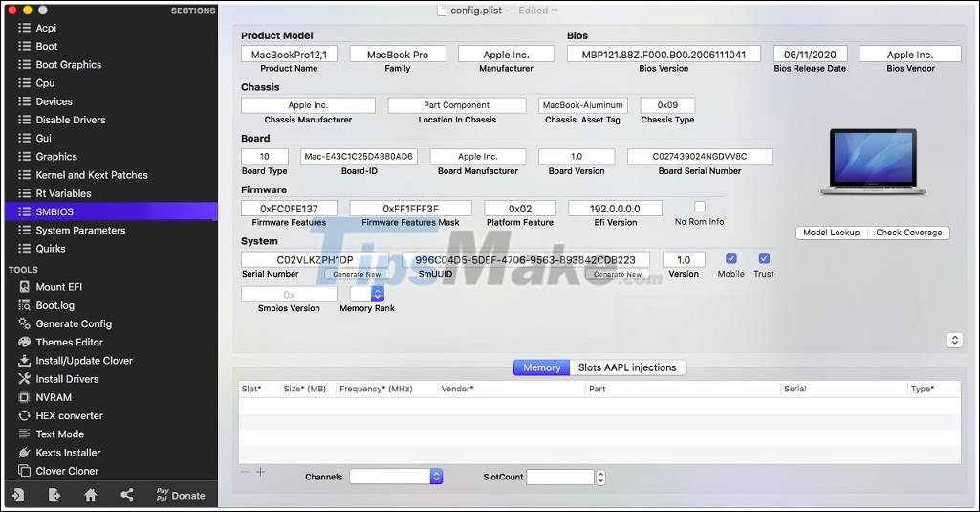Viewport: 980px width, 512px height.
Task: Click the Board Serial Number field
Action: (x=699, y=157)
